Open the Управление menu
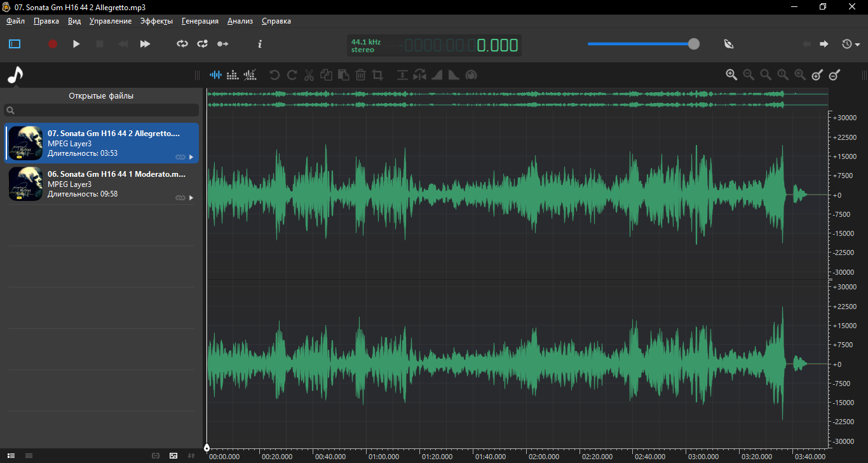 pos(111,21)
